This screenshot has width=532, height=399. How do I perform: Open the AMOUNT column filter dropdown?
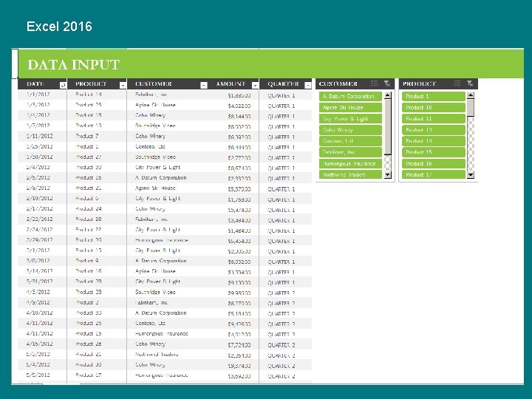tap(255, 85)
